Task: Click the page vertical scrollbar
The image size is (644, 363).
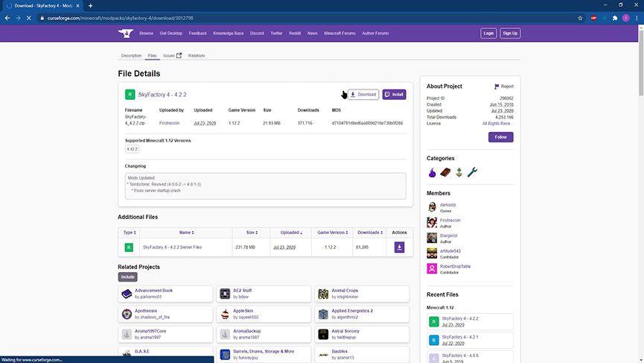Action: point(641,62)
